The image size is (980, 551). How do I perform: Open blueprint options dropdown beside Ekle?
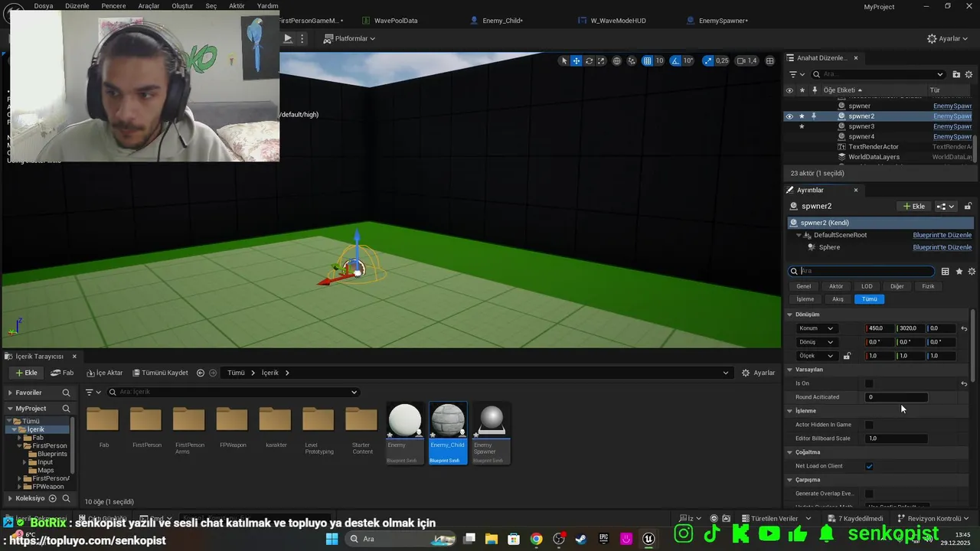point(946,207)
